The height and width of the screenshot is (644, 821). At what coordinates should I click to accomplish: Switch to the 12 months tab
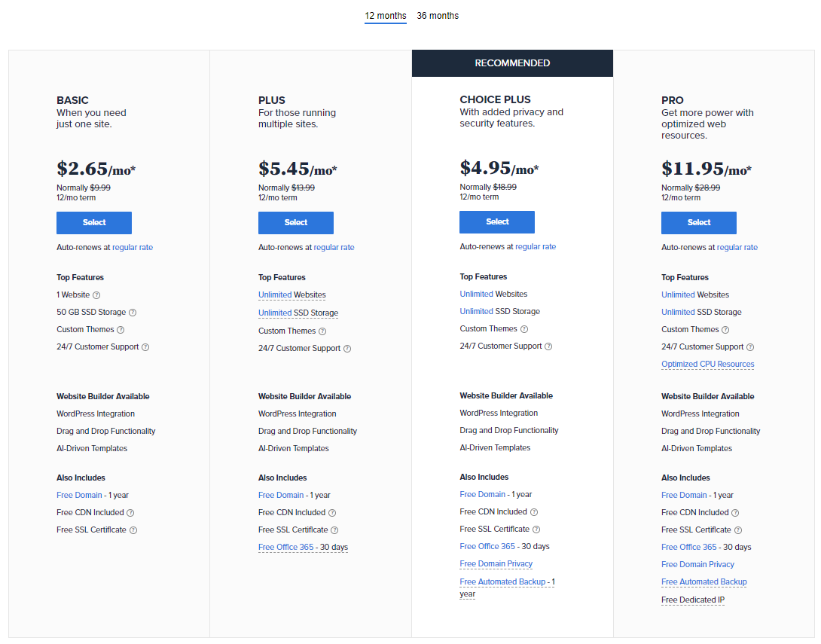pos(386,16)
